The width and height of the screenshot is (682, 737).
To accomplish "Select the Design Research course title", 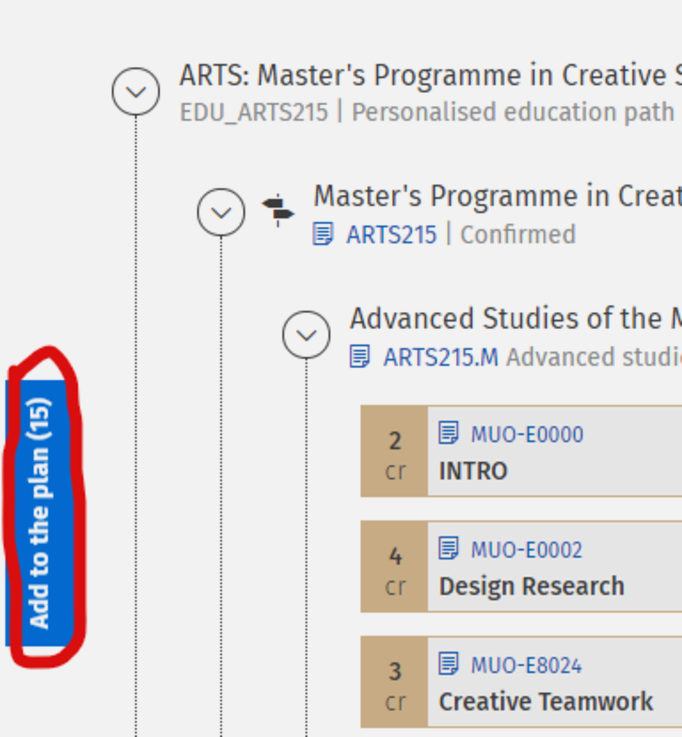I will [531, 586].
